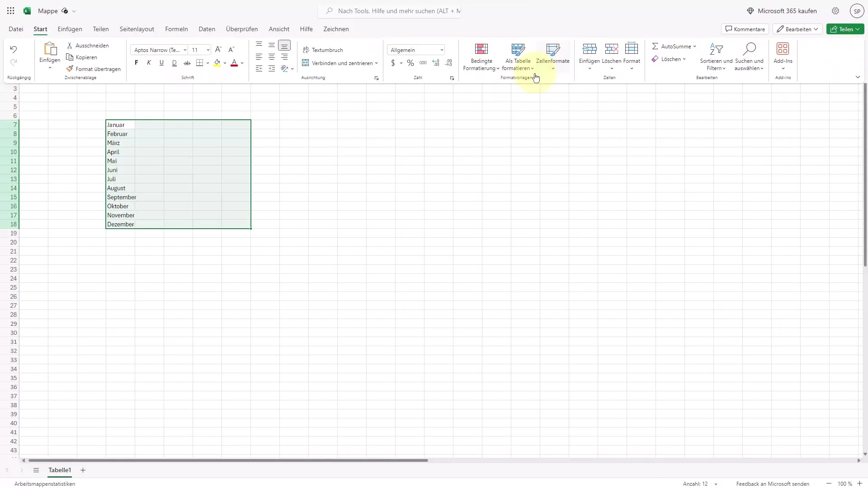
Task: Click Kommentare button
Action: click(x=745, y=29)
